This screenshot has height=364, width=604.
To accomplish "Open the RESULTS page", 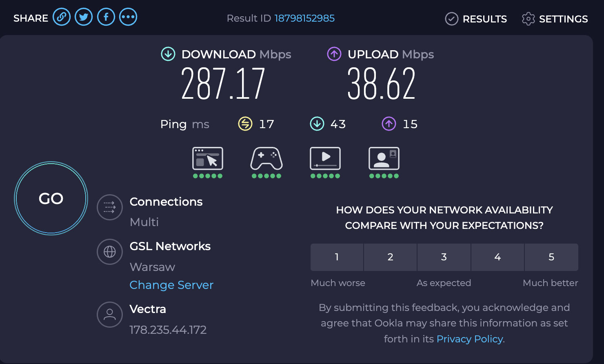I will coord(475,19).
